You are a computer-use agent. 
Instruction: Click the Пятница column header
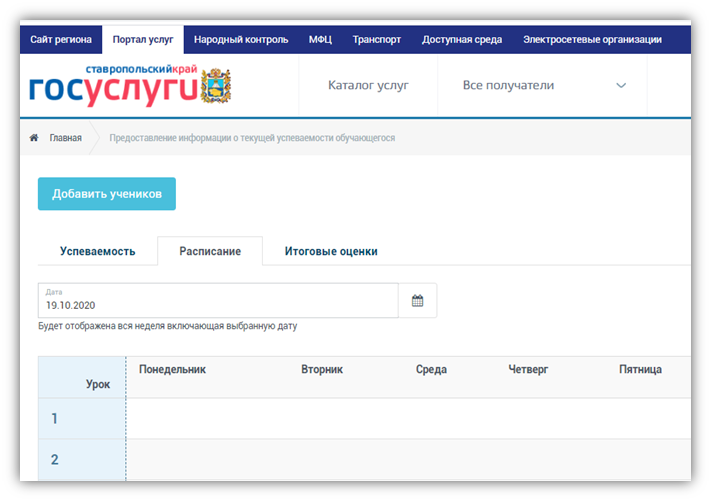click(640, 370)
